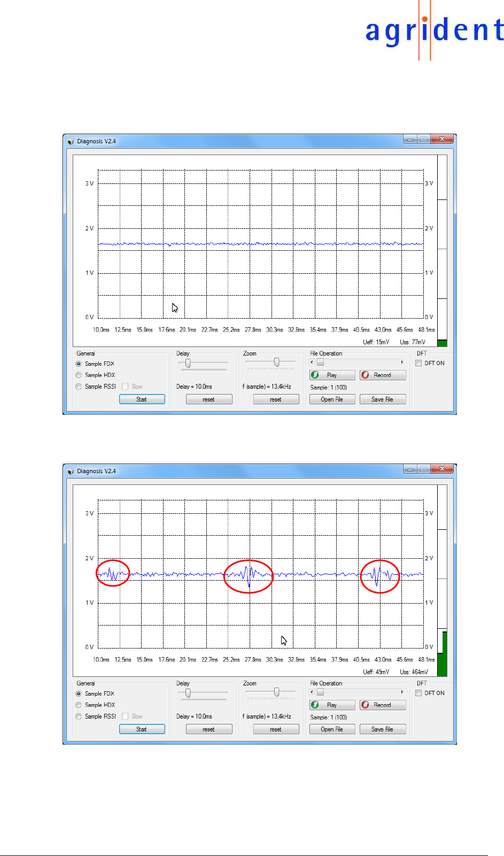Click Play button in upper Diagnosis window
Viewport: 504px width, 856px height.
(332, 375)
